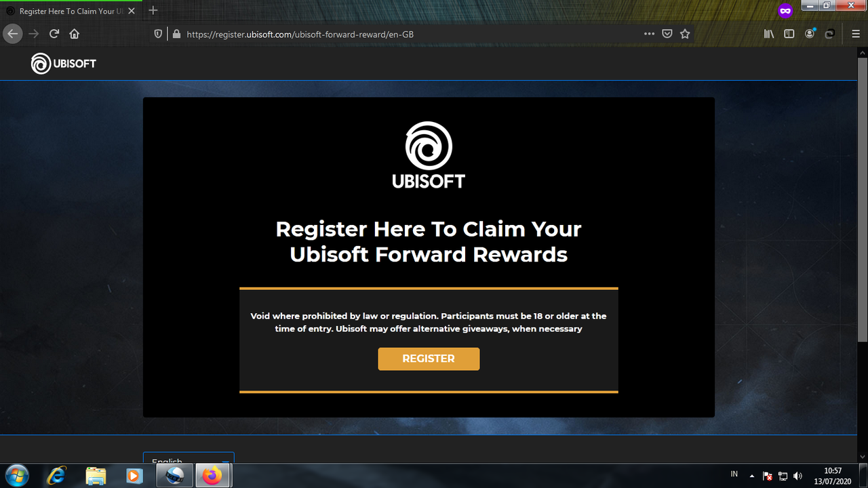Reload the current page
Screen dimensions: 868x488
pyautogui.click(x=54, y=34)
